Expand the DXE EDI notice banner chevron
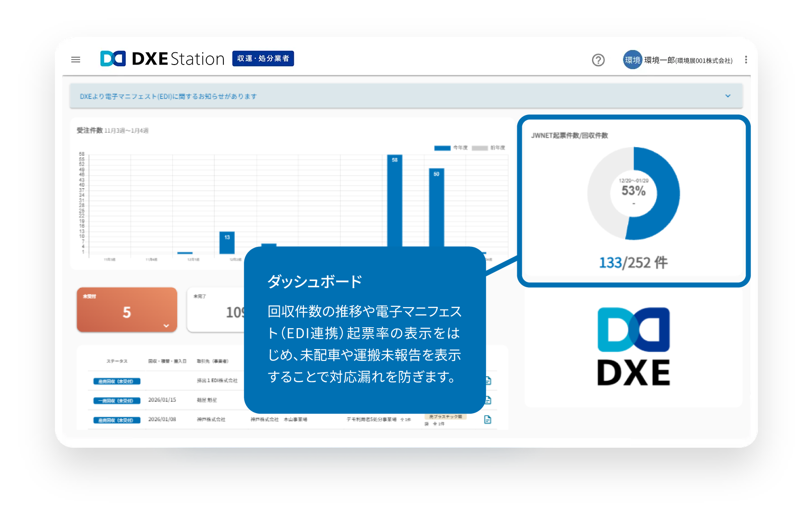Image resolution: width=812 pixels, height=520 pixels. click(728, 96)
